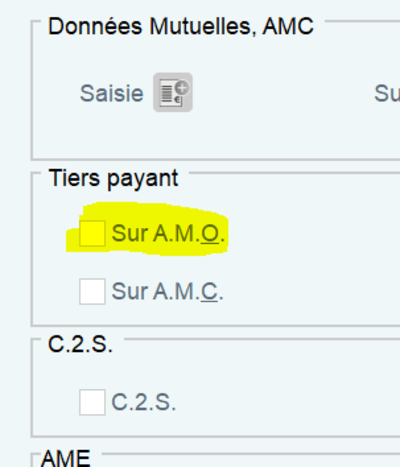Click the plus badge on Saisie icon

tap(182, 88)
